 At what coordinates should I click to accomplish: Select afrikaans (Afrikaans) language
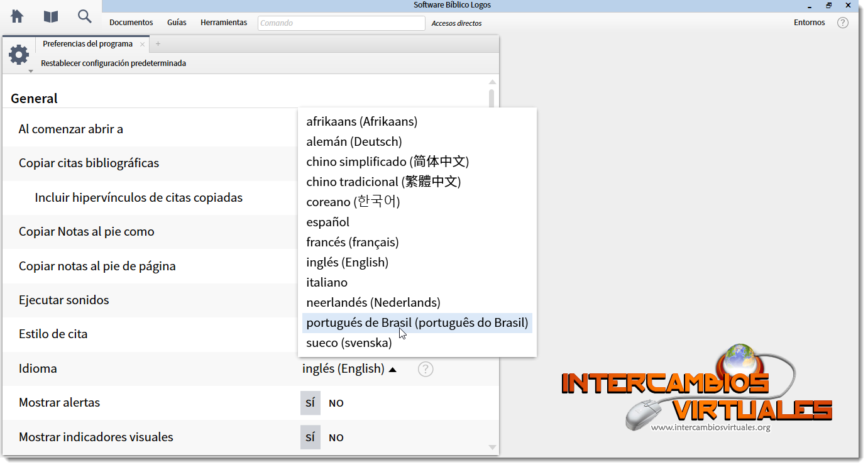[x=417, y=121]
